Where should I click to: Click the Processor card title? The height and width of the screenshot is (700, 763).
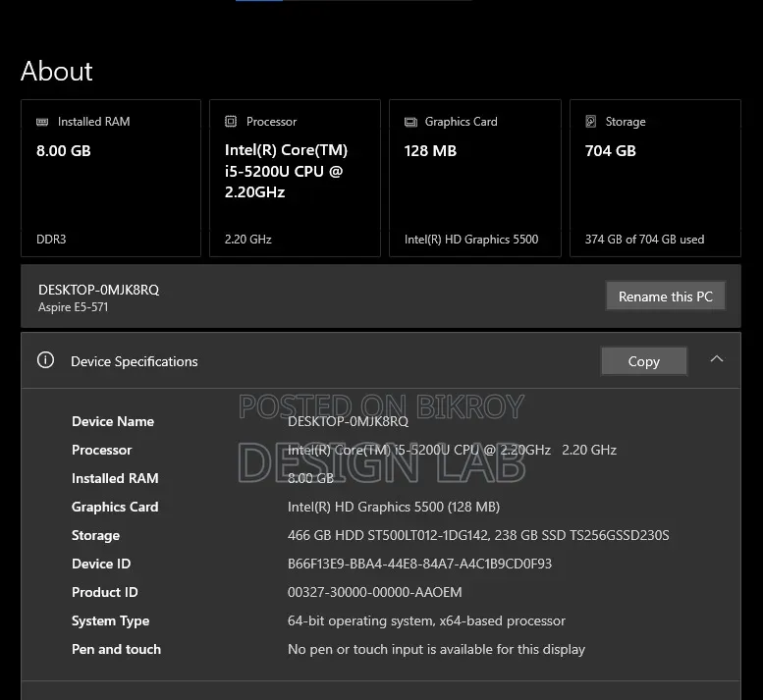click(272, 122)
